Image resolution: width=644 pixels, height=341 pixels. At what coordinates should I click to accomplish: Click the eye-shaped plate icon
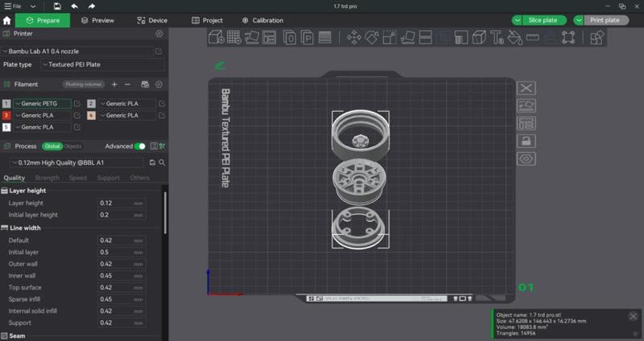click(526, 158)
